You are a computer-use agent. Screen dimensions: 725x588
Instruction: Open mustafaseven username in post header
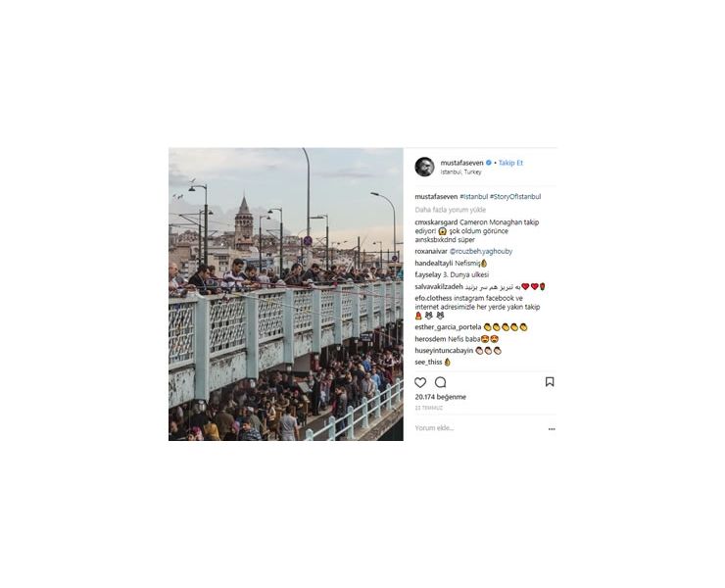pyautogui.click(x=461, y=163)
